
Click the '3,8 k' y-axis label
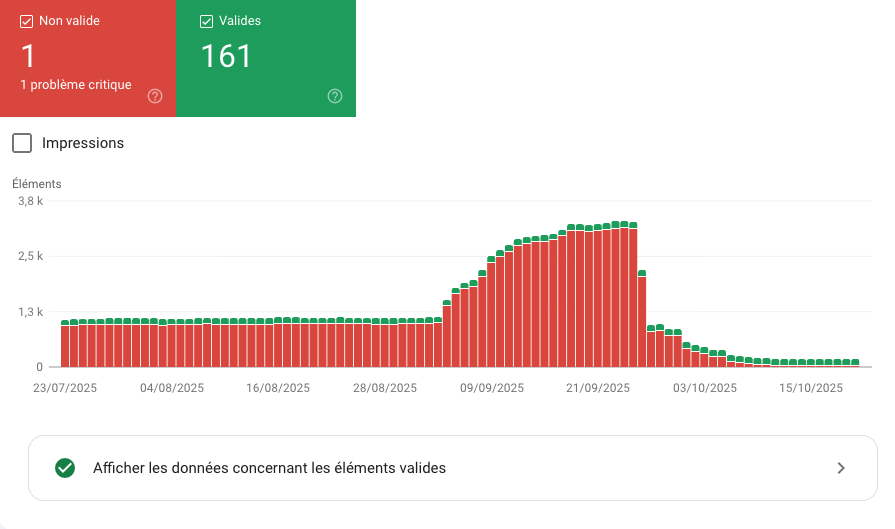click(x=30, y=201)
